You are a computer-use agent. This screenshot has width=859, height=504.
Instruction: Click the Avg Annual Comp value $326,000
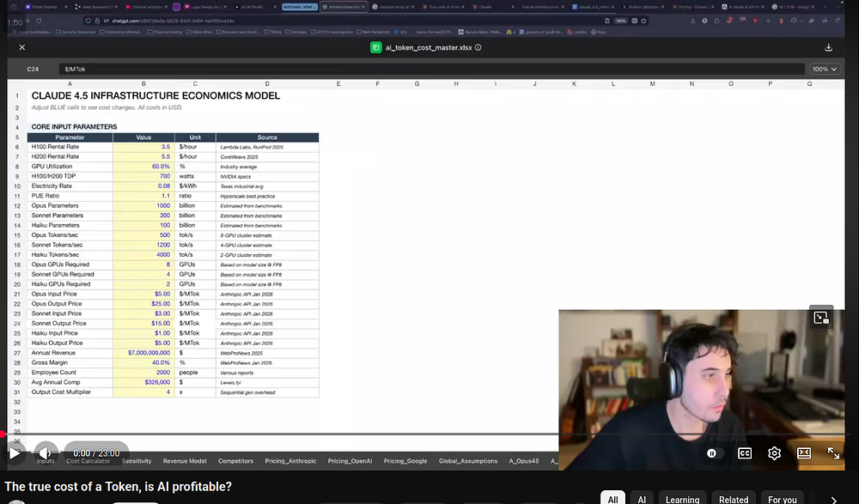(x=143, y=382)
